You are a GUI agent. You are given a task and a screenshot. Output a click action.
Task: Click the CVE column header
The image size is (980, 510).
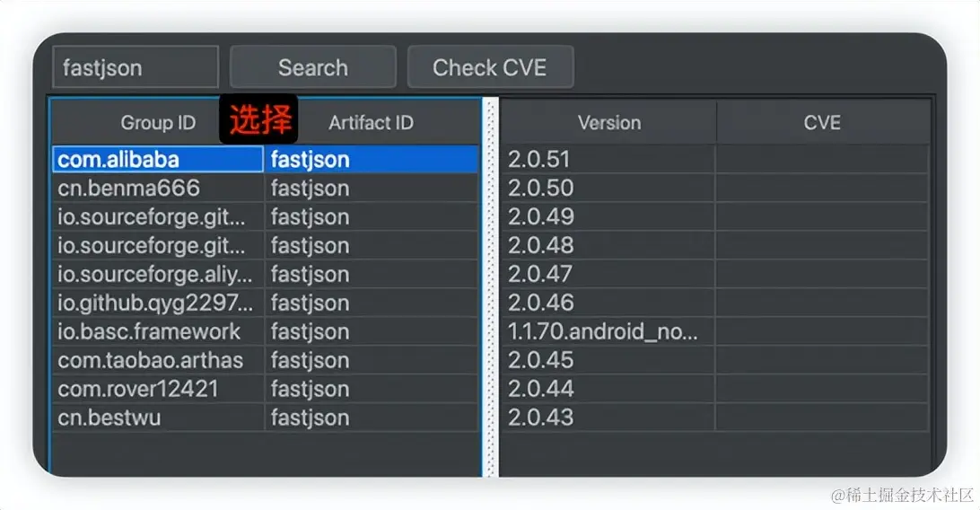822,122
